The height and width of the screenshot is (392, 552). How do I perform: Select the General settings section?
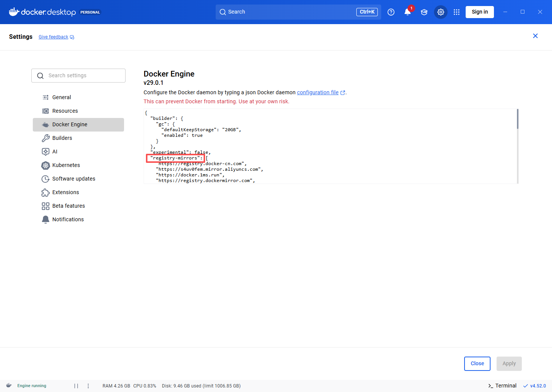click(x=78, y=97)
